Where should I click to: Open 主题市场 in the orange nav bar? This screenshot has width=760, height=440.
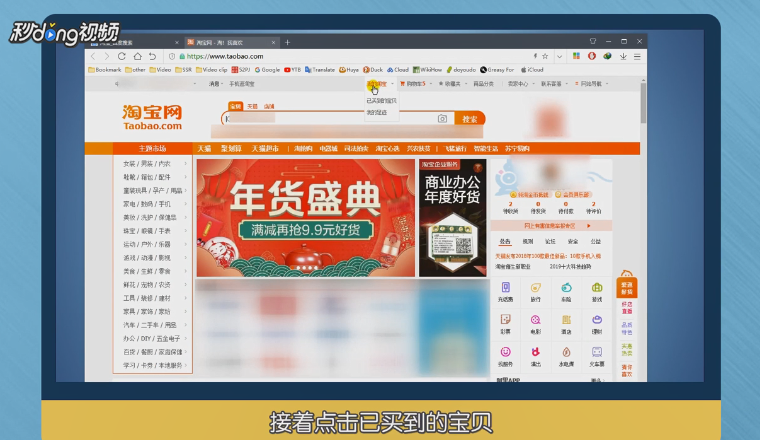click(153, 148)
